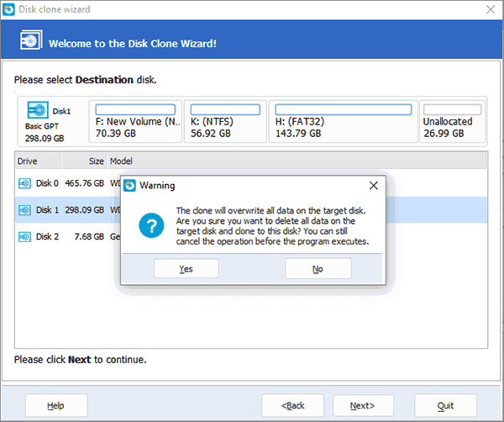Click the Disk clone wizard title bar icon

tap(8, 9)
